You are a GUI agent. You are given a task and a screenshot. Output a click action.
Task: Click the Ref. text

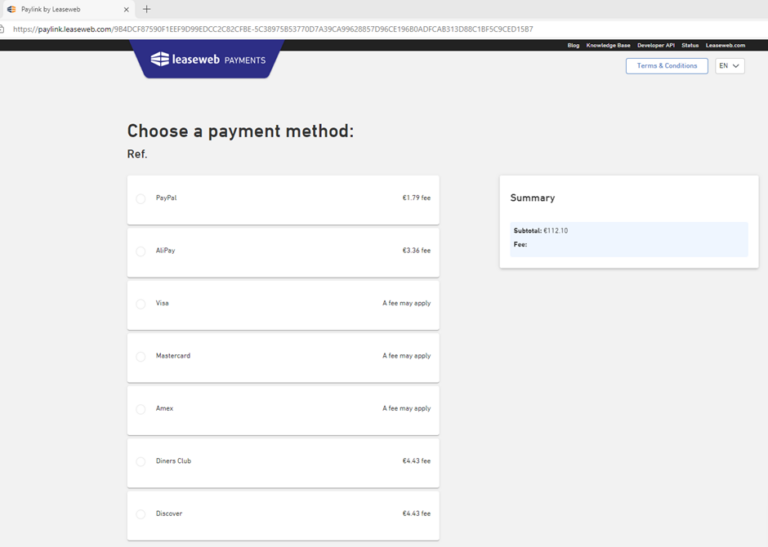pyautogui.click(x=137, y=154)
